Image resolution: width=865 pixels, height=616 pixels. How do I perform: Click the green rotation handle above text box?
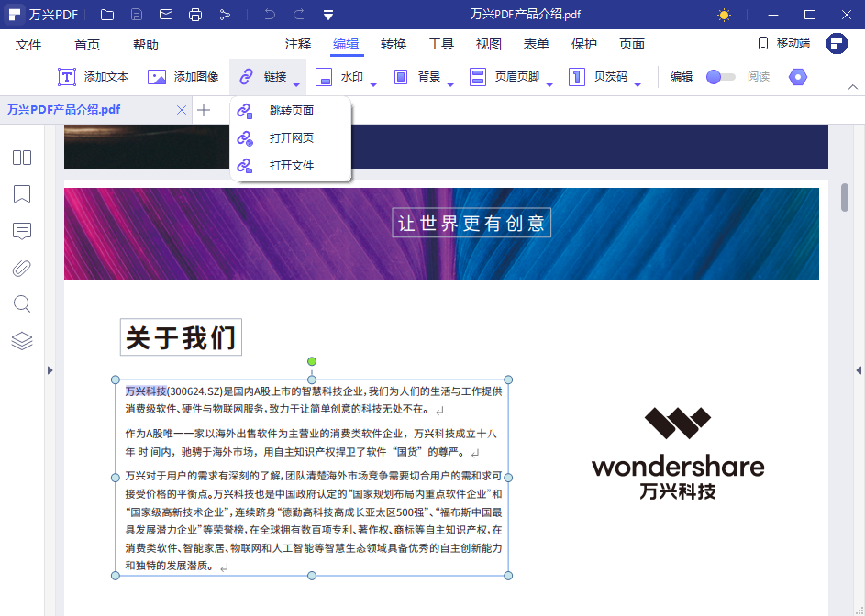click(312, 361)
